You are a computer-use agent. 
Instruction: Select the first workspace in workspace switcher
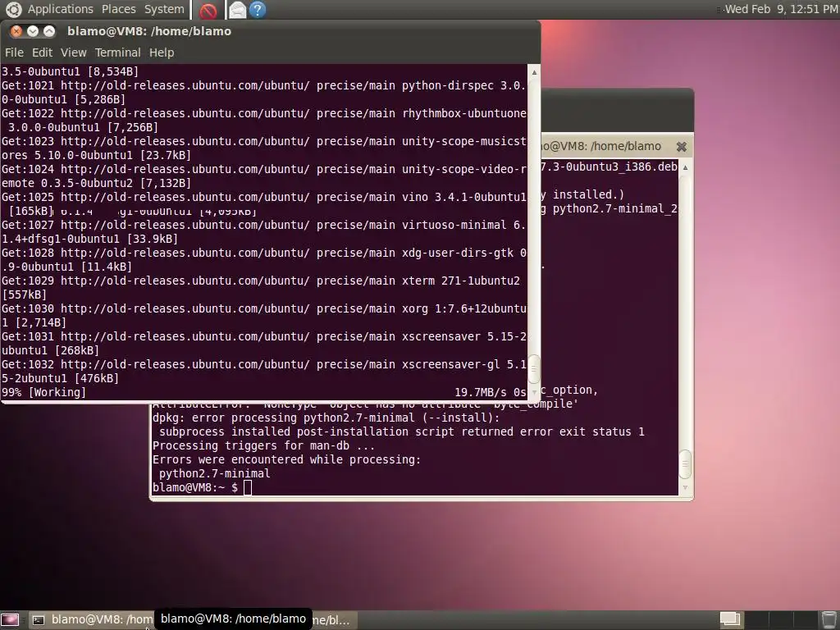pos(729,619)
